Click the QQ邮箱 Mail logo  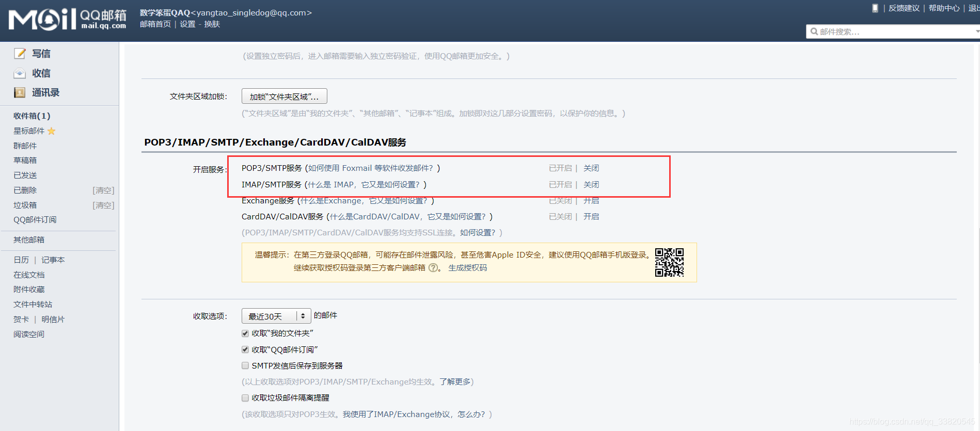(x=67, y=20)
